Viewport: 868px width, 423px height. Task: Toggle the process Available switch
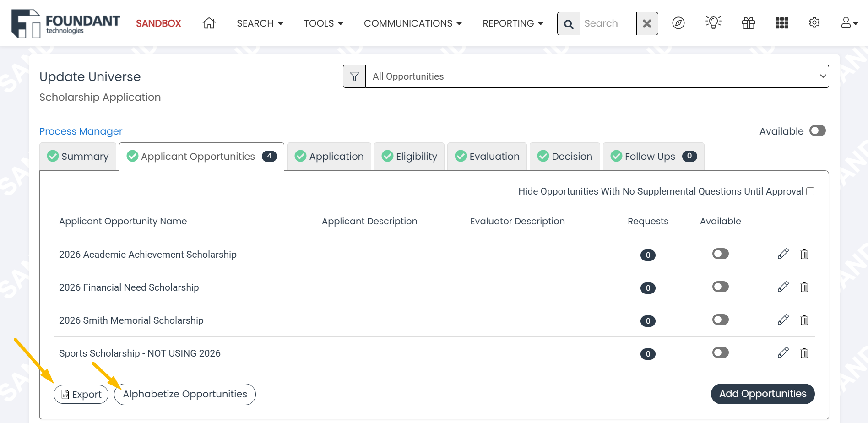pos(818,131)
